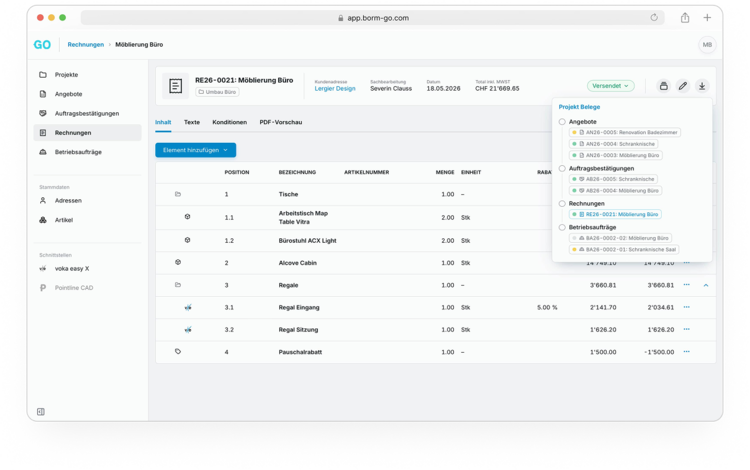Click folder icon of Tische row
Image resolution: width=750 pixels, height=470 pixels.
(178, 194)
